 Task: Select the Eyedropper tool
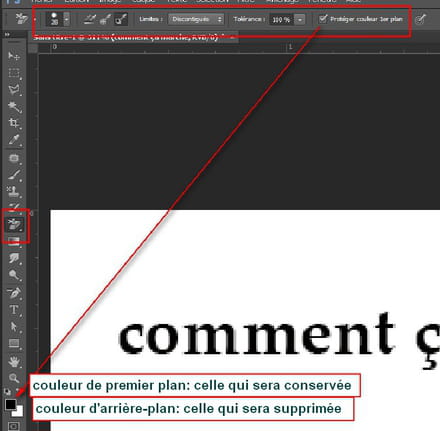[14, 140]
